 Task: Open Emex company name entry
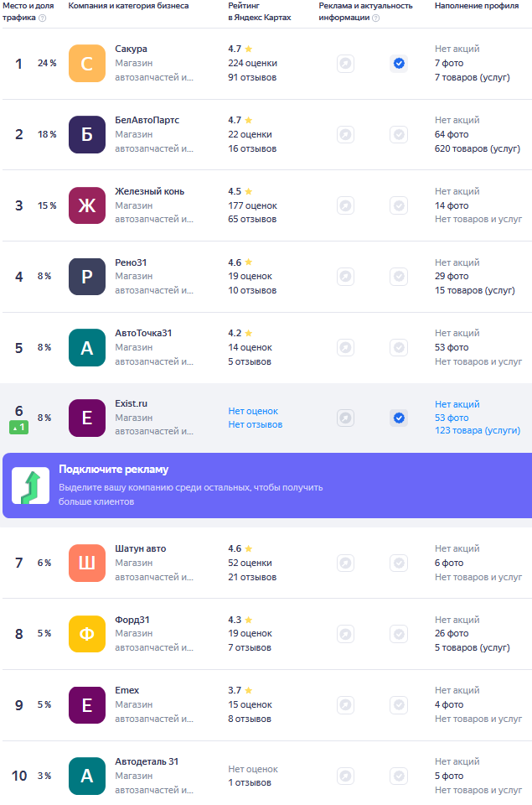point(127,690)
